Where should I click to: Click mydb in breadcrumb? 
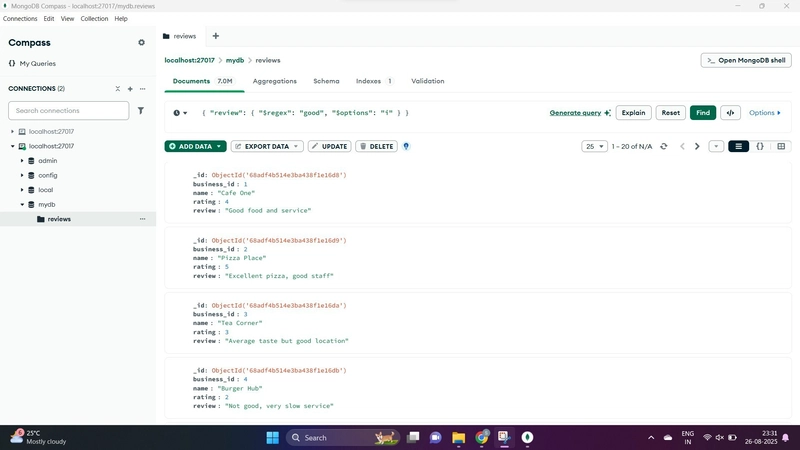tap(235, 60)
